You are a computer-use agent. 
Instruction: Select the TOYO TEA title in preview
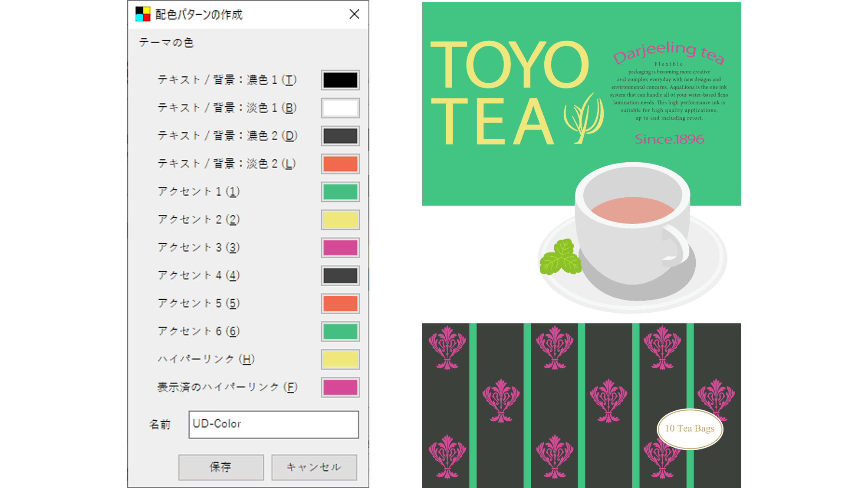(x=510, y=92)
